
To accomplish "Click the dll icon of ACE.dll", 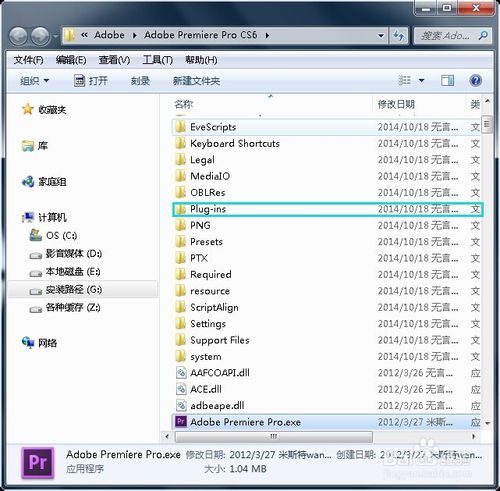I will [181, 389].
